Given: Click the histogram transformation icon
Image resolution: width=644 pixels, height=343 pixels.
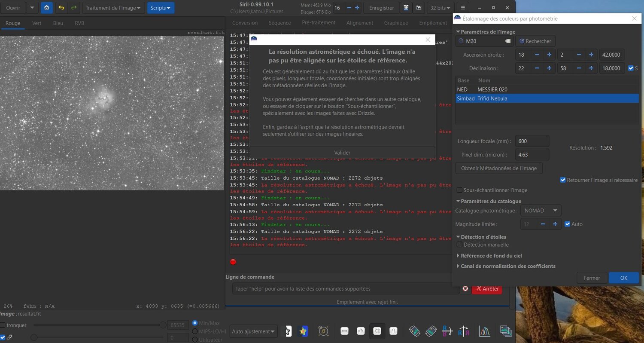Looking at the screenshot, I should [x=485, y=331].
